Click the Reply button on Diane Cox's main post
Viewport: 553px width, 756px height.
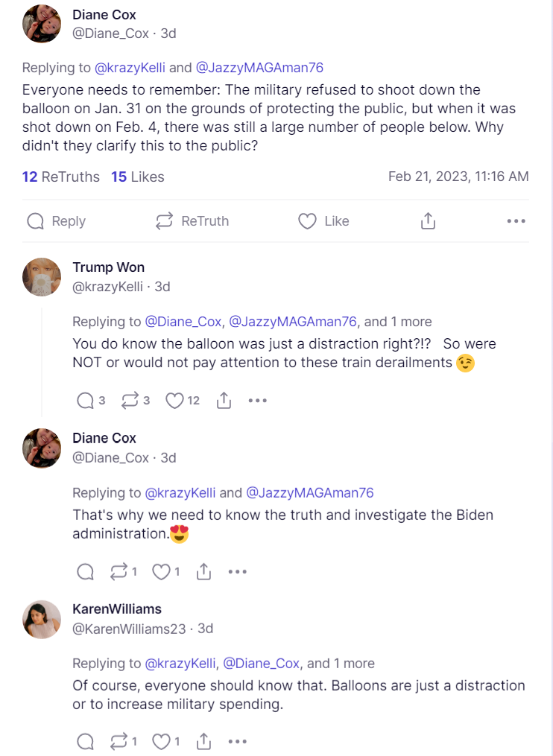(x=56, y=221)
